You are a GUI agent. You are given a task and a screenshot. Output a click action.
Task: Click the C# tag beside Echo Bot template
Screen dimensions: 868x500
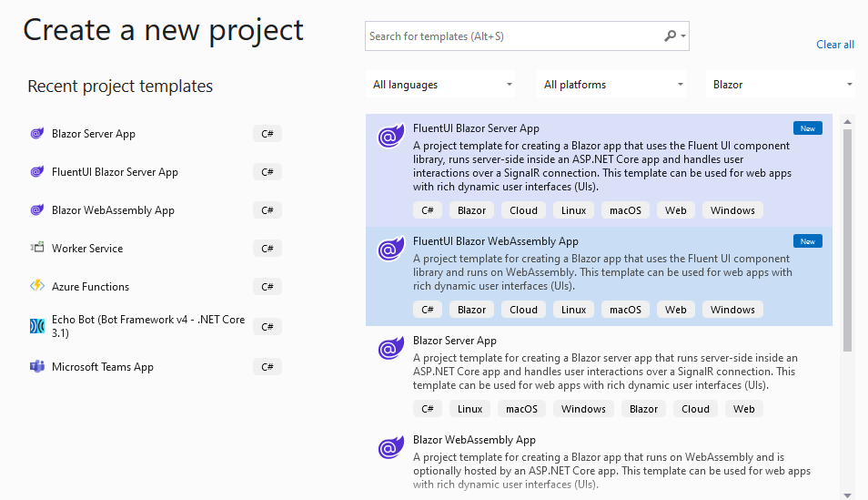point(267,326)
